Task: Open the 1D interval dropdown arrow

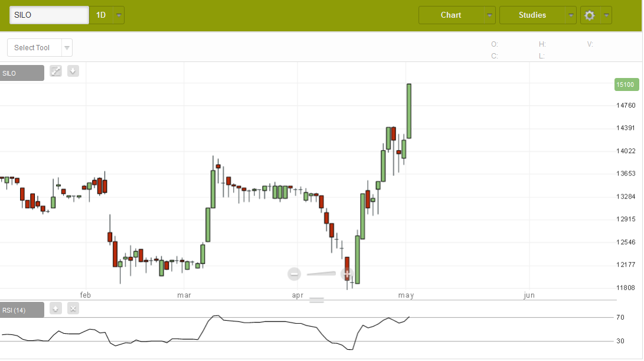Action: [119, 15]
